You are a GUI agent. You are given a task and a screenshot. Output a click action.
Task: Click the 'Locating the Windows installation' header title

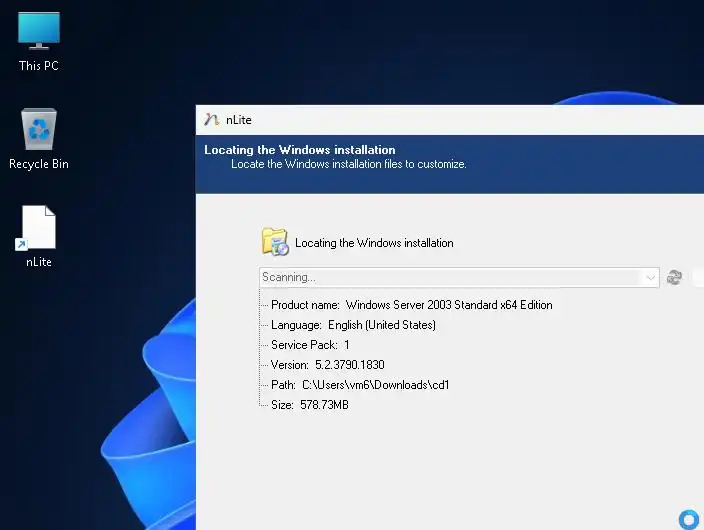[x=299, y=150]
